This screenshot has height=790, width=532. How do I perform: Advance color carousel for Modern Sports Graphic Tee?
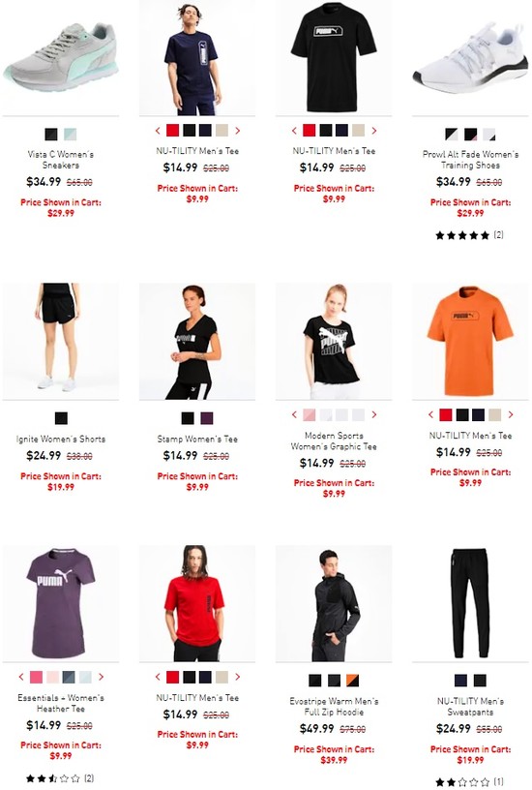click(x=374, y=414)
